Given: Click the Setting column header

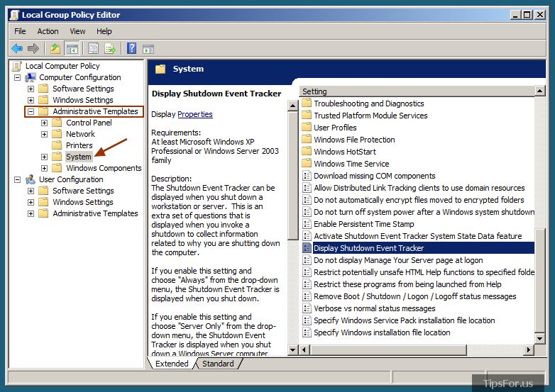Looking at the screenshot, I should (x=417, y=91).
